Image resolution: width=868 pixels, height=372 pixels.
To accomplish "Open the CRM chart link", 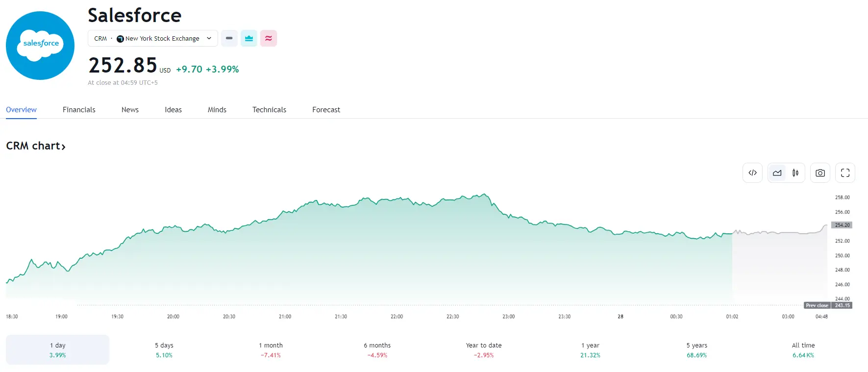I will pos(36,146).
